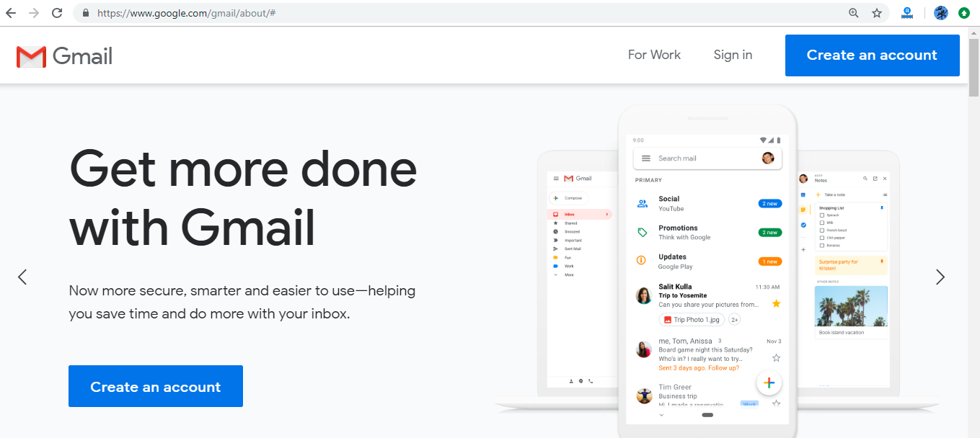The height and width of the screenshot is (438, 980).
Task: Click the browser forward arrow
Action: click(33, 13)
